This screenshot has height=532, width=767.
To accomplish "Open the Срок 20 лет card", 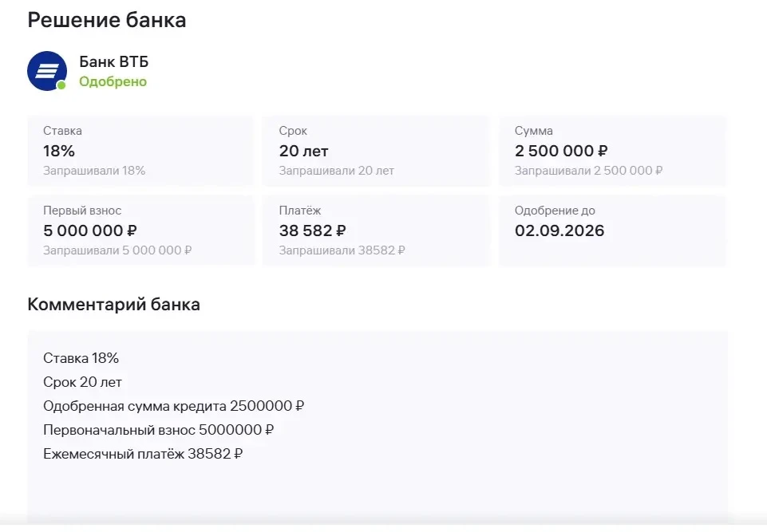I will click(377, 151).
